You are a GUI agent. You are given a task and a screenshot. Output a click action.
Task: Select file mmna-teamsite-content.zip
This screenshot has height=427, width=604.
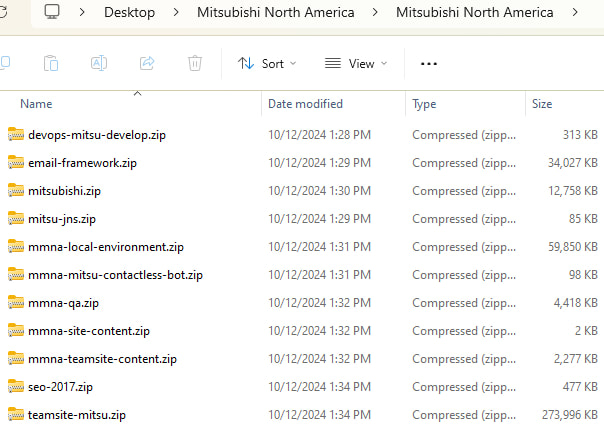tap(102, 359)
